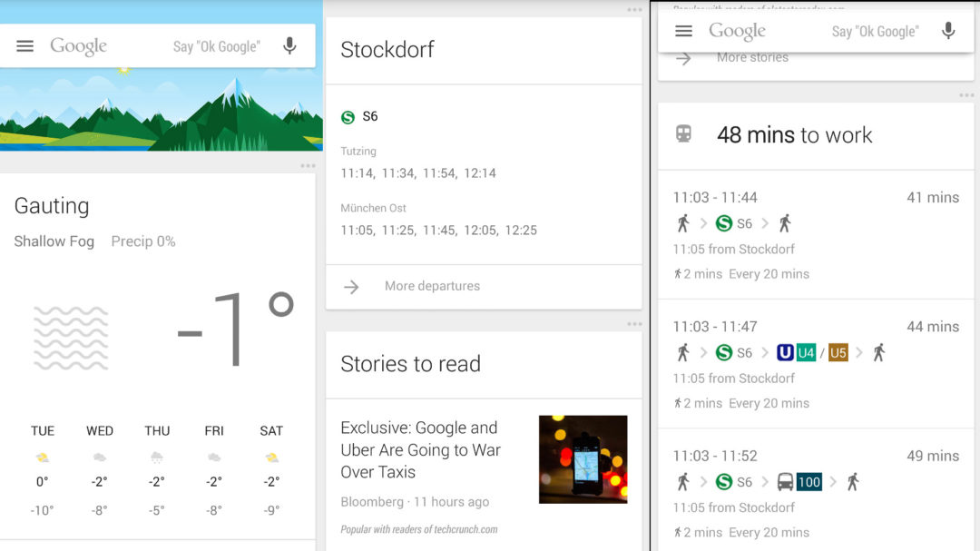The image size is (980, 551).
Task: Open the Uber article thumbnail image
Action: (583, 459)
